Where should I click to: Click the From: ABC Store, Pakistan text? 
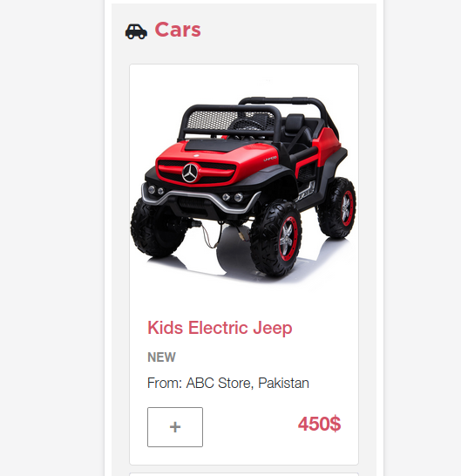click(228, 383)
